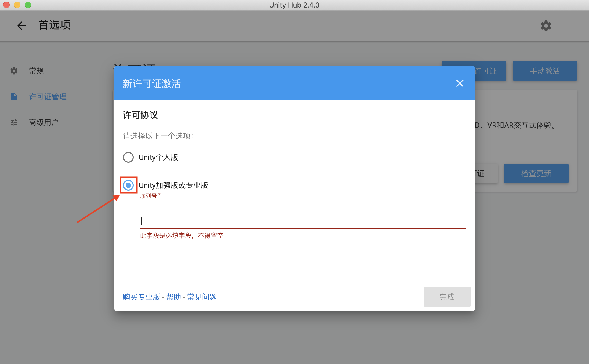Close the 新许可证激活 dialog with the X
The height and width of the screenshot is (364, 589).
pyautogui.click(x=460, y=83)
